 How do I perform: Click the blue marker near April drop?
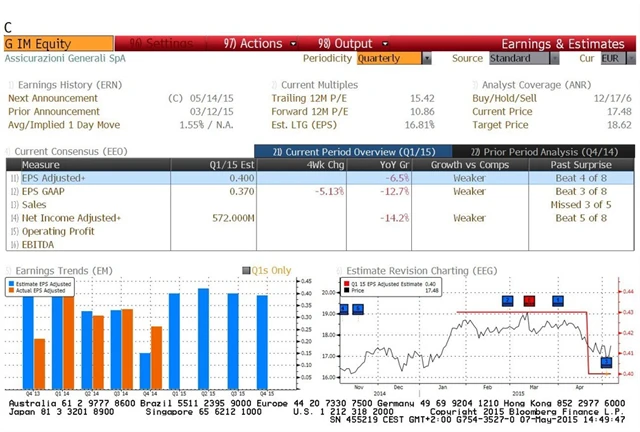[606, 362]
